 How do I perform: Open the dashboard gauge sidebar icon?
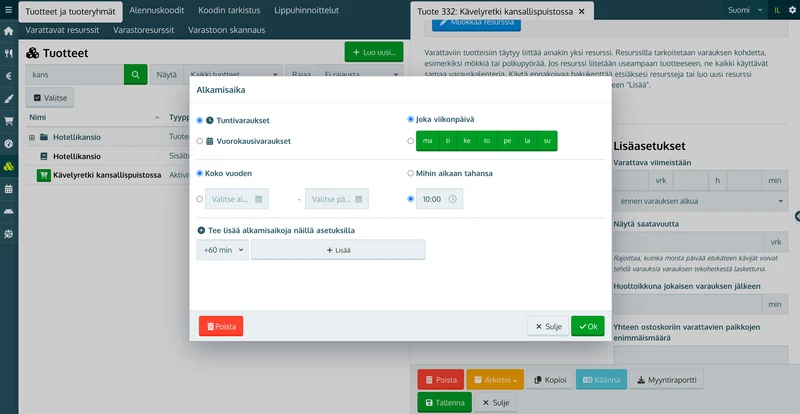coord(8,143)
